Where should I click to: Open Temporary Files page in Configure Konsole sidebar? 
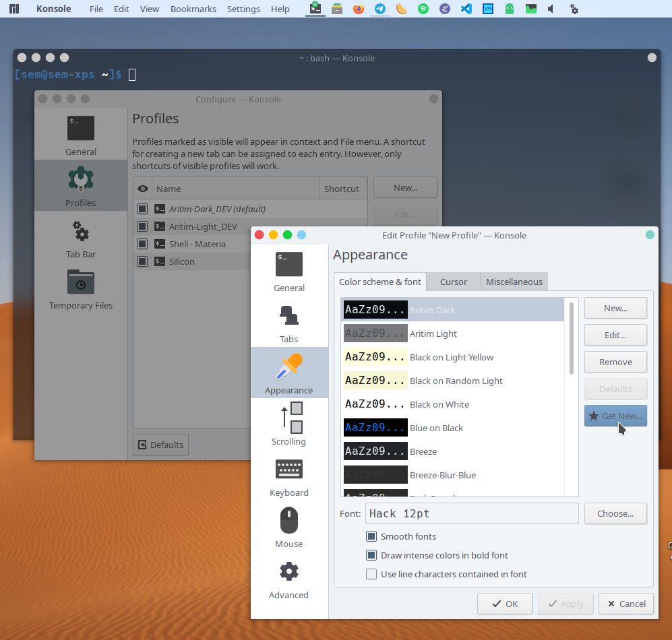81,289
